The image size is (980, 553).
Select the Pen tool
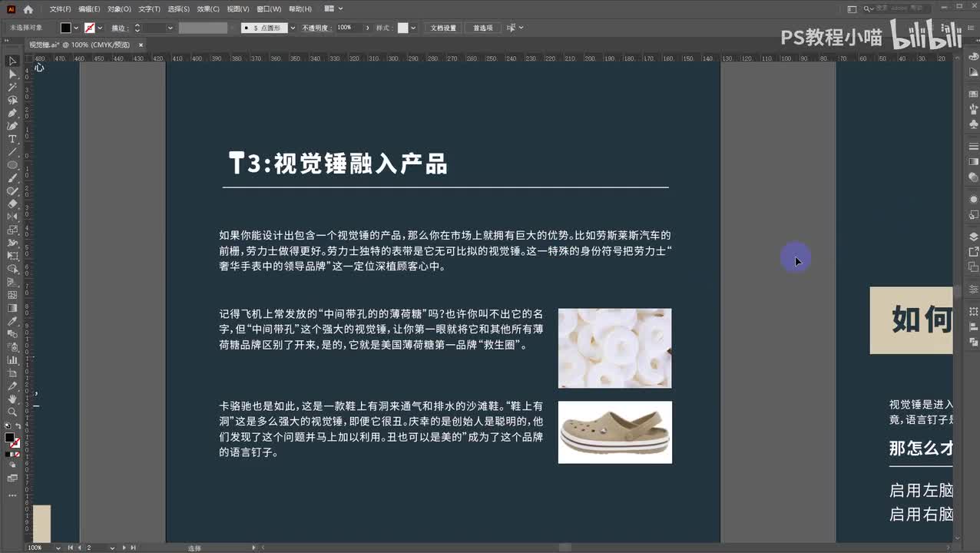(12, 113)
